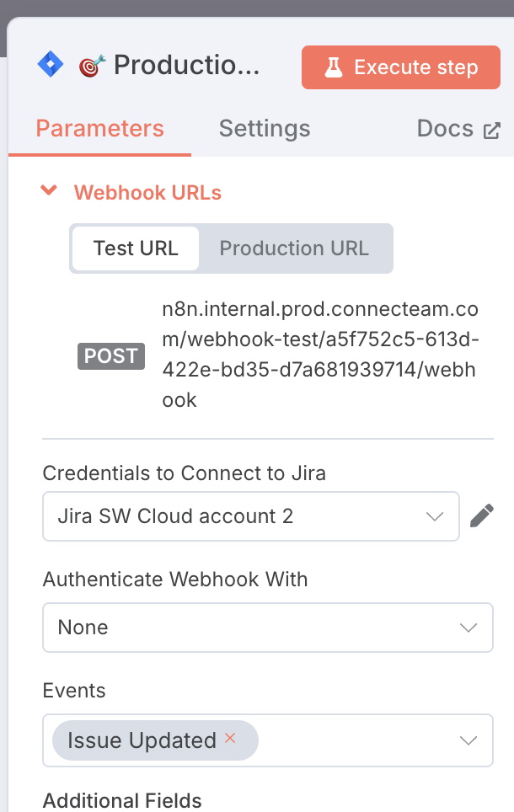
Task: Open the Docs link
Action: 445,129
